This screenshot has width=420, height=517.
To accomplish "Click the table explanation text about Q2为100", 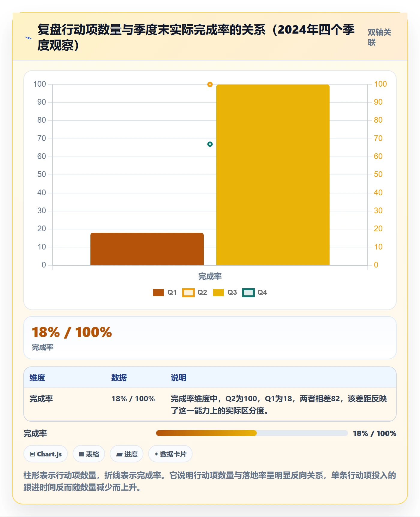I will (279, 405).
